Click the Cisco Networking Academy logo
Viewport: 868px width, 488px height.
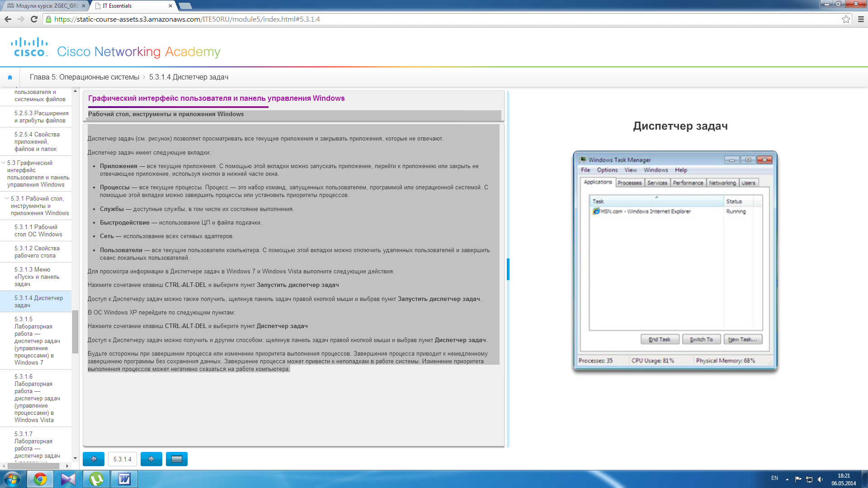tap(115, 48)
